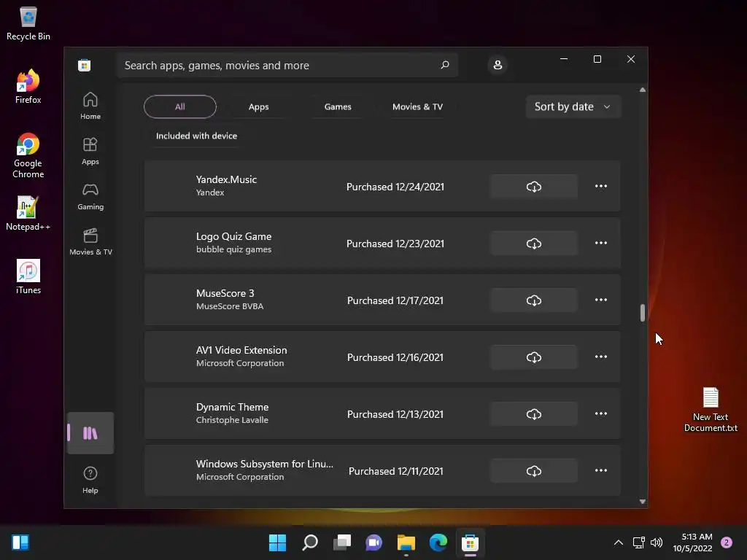Click the scroll down arrow in Store

pos(643,501)
